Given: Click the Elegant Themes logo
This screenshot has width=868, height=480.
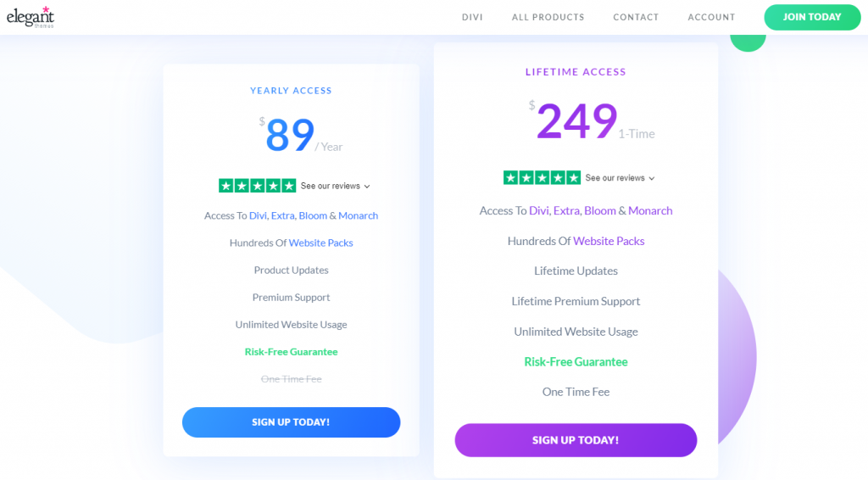Looking at the screenshot, I should click(x=31, y=17).
